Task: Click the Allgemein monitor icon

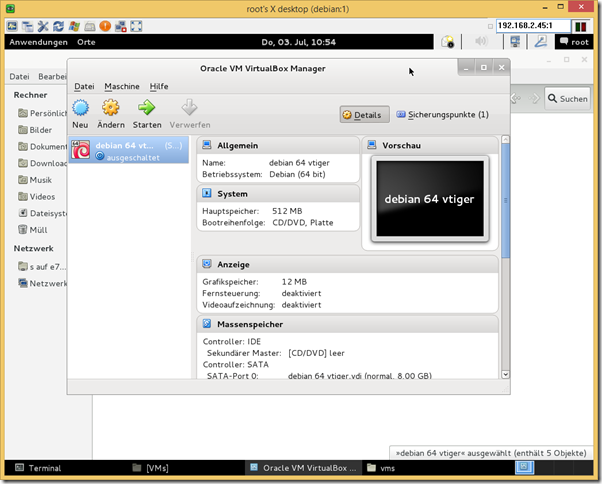Action: click(207, 145)
